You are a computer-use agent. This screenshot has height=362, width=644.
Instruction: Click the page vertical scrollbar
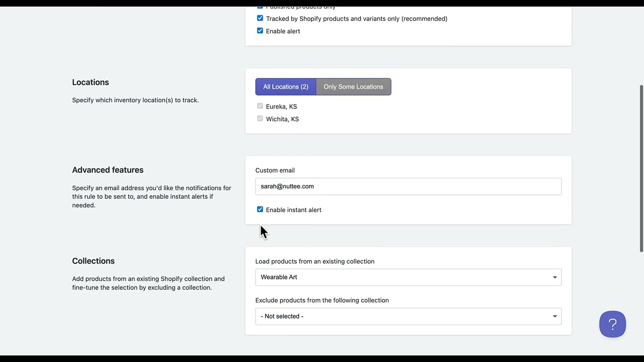point(641,168)
